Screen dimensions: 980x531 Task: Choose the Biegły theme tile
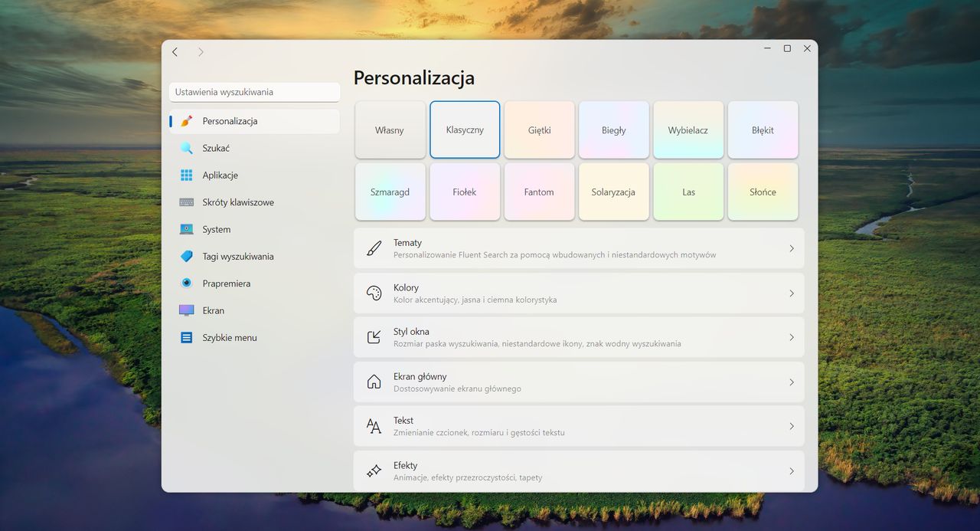[614, 130]
